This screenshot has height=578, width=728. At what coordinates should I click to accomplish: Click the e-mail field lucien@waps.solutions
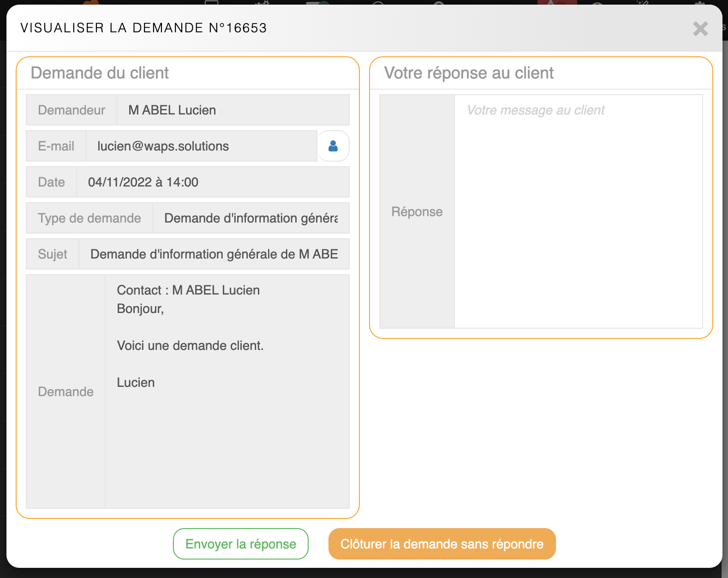(x=201, y=146)
